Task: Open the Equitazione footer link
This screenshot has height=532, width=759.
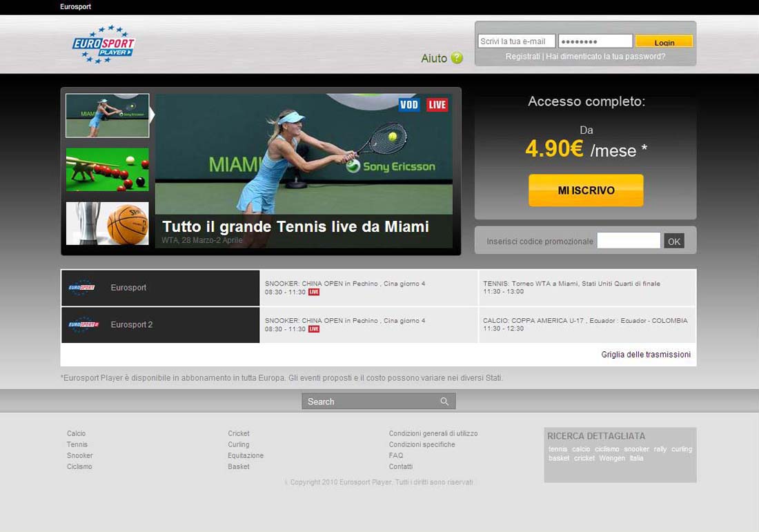Action: pos(246,455)
